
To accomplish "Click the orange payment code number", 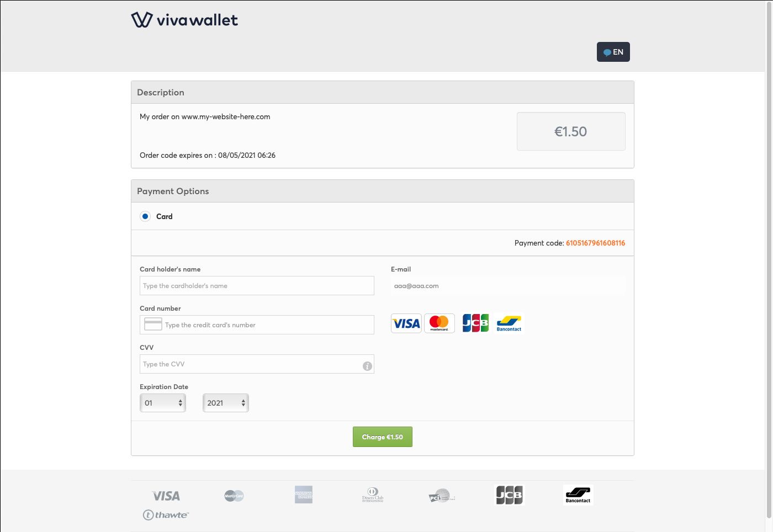I will click(596, 243).
